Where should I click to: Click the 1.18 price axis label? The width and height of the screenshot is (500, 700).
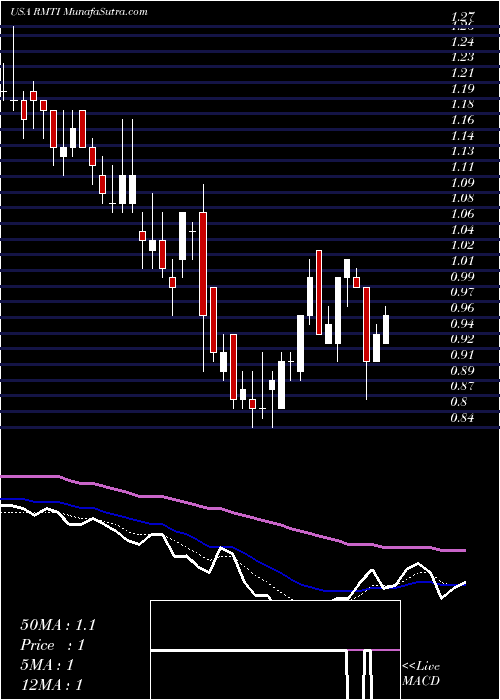[x=462, y=104]
